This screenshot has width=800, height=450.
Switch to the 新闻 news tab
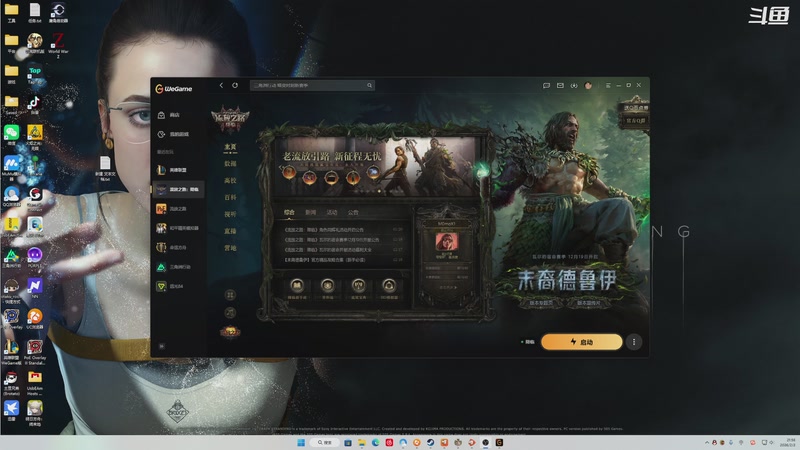pyautogui.click(x=310, y=212)
